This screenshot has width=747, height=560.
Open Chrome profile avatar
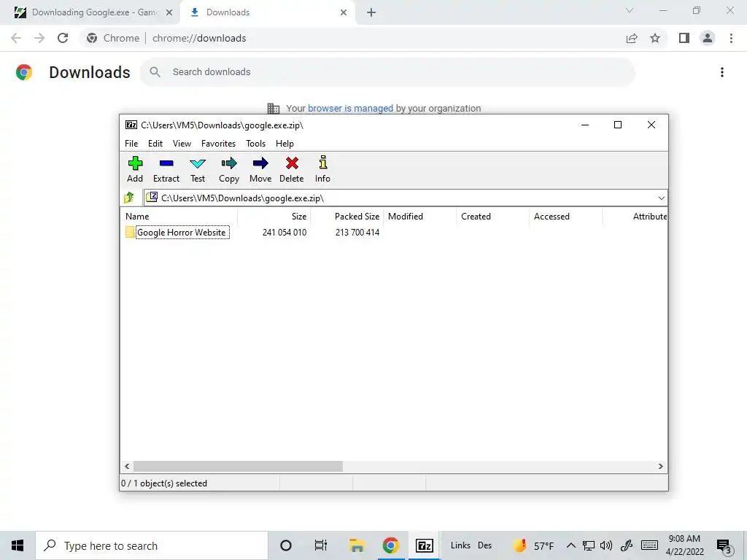[708, 38]
